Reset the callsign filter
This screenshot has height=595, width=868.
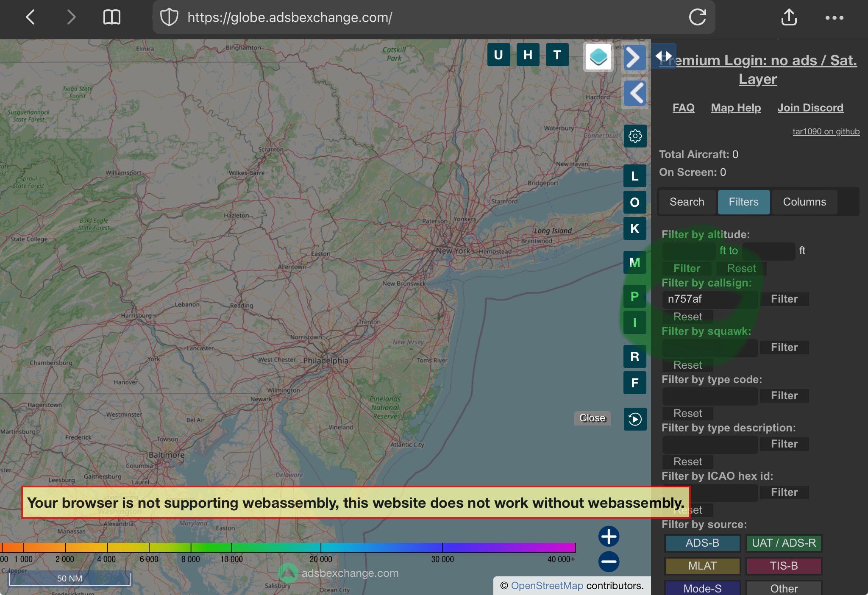click(688, 317)
